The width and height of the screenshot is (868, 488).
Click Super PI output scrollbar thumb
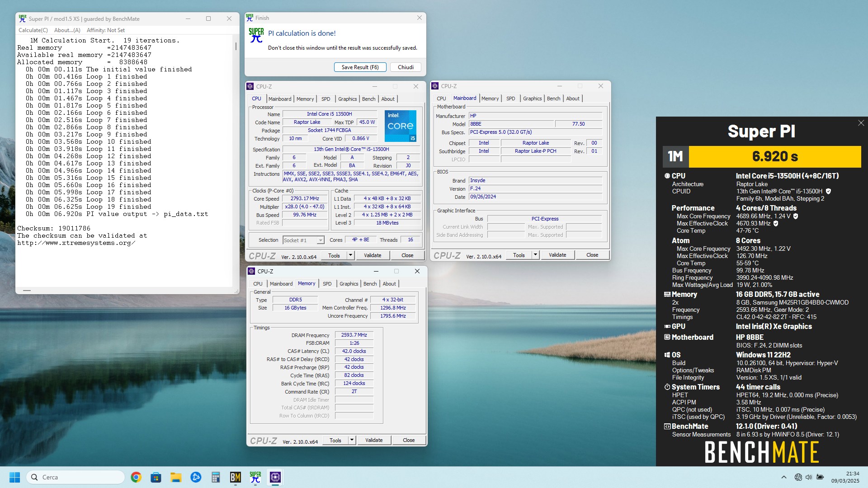point(236,46)
